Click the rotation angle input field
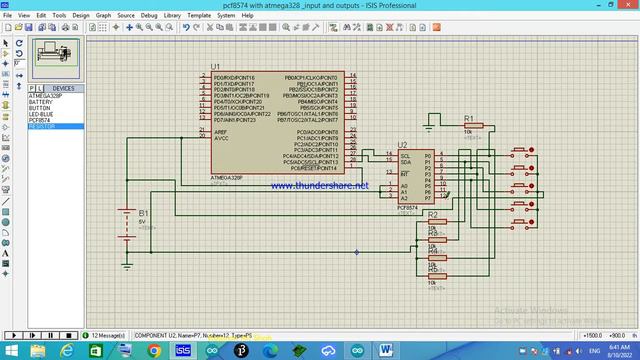The width and height of the screenshot is (640, 360). click(x=19, y=64)
